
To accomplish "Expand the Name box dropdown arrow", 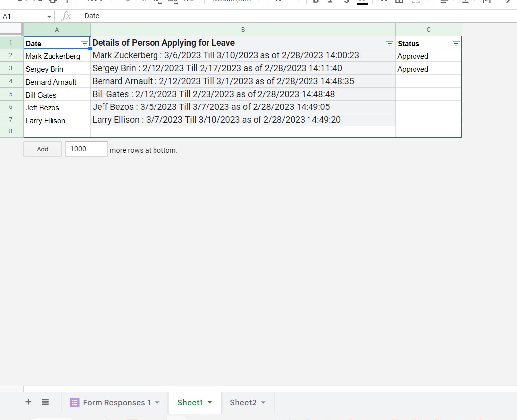I will (49, 16).
